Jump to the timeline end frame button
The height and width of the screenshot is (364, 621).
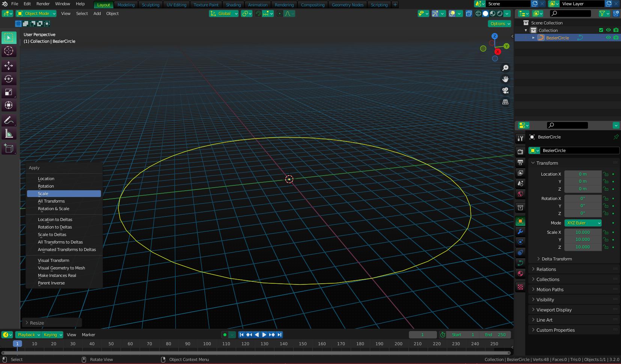point(279,335)
